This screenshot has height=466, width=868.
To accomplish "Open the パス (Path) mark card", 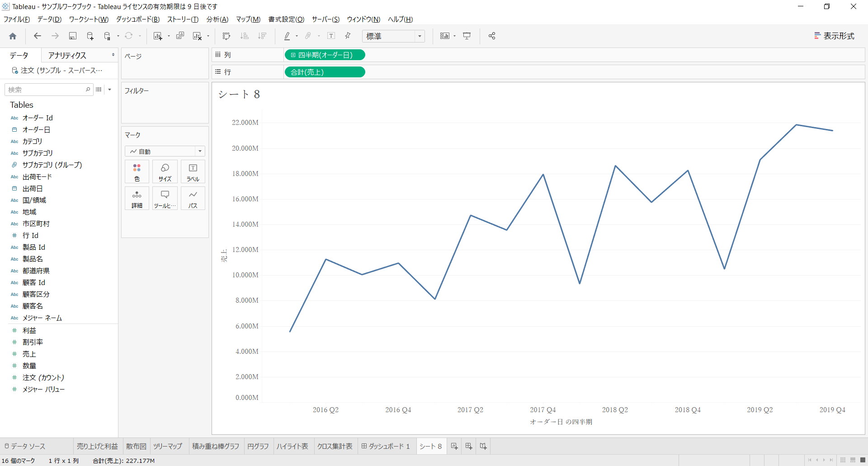I will [x=193, y=199].
